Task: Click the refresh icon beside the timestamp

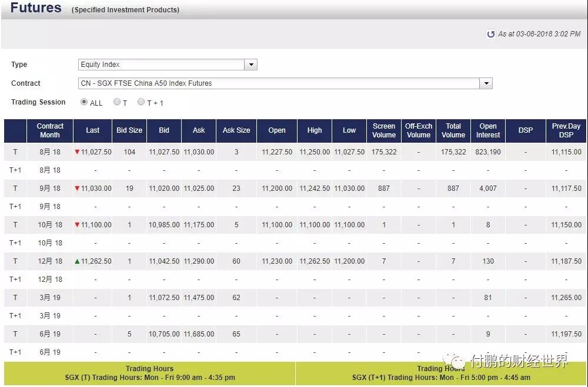Action: point(491,34)
